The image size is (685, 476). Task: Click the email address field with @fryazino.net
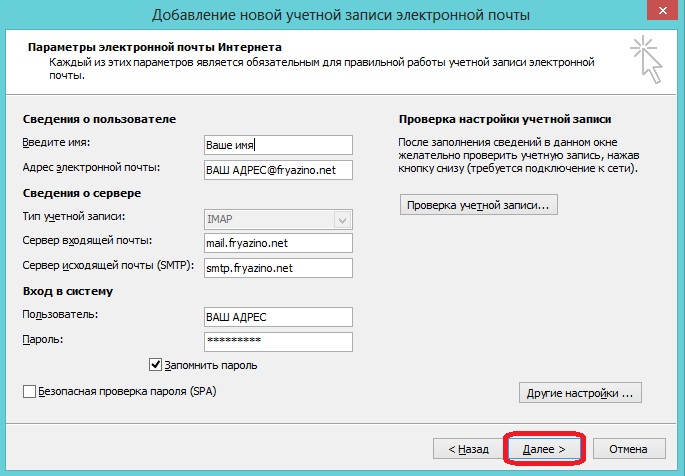coord(278,170)
